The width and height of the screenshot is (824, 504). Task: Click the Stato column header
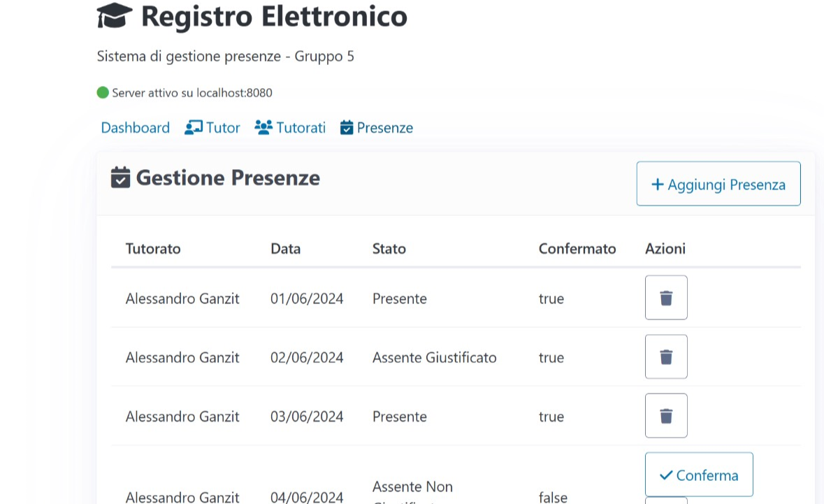pos(389,249)
